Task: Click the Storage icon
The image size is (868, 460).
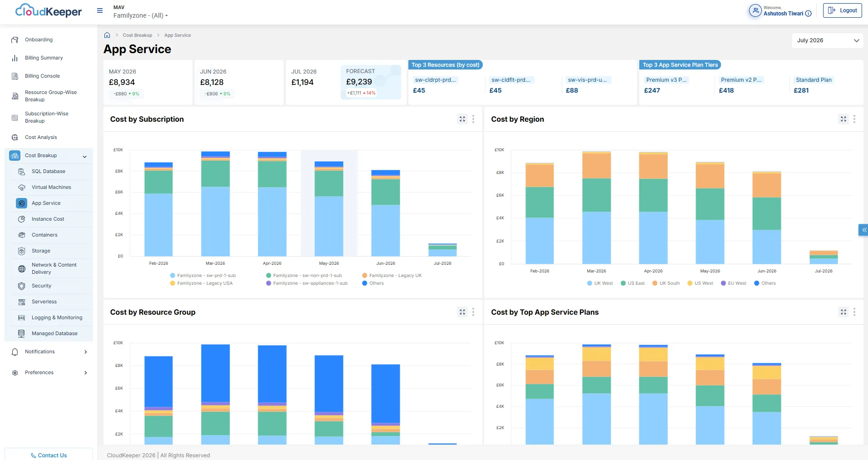Action: point(22,251)
